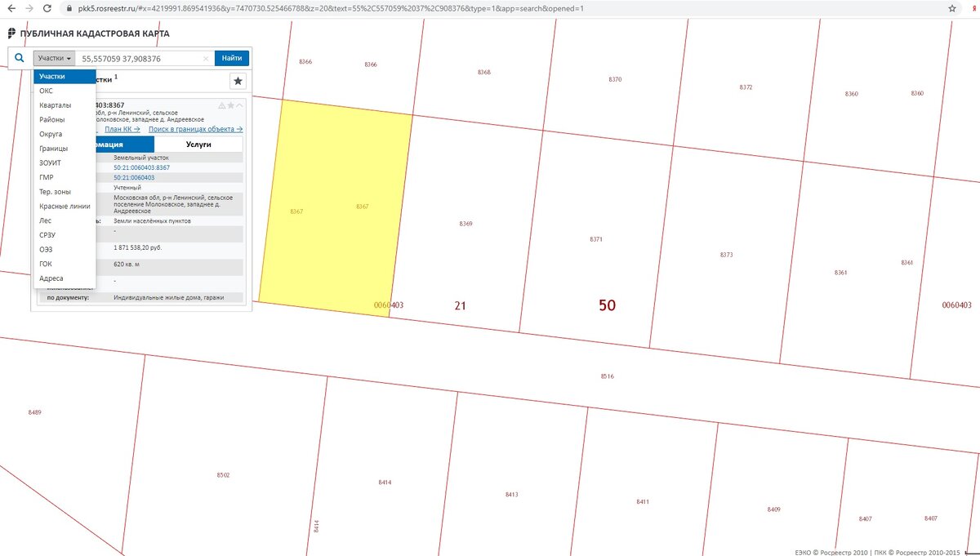Click the Найти search button
980x556 pixels.
(x=232, y=58)
